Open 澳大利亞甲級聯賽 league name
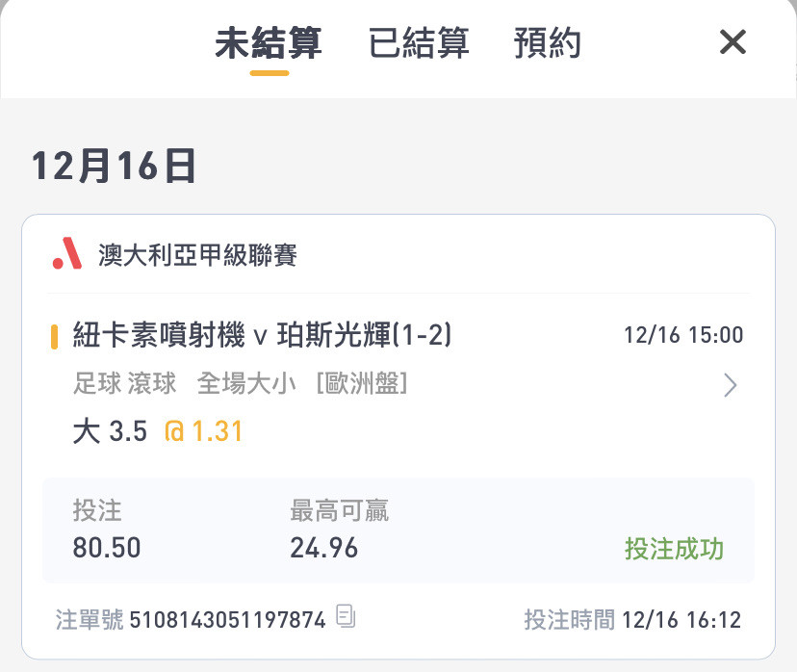797x672 pixels. point(197,255)
